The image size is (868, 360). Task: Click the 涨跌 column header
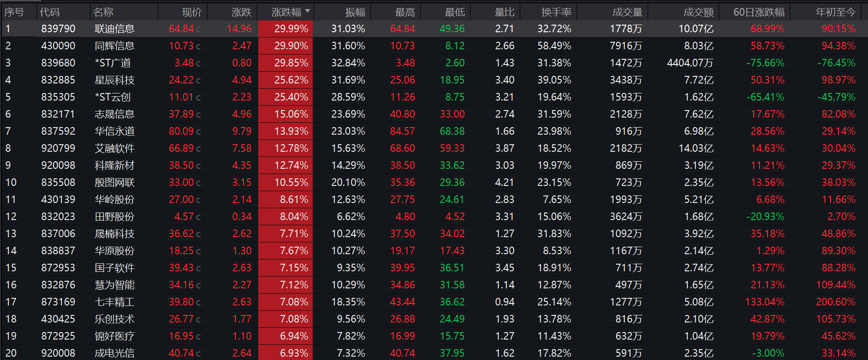242,12
